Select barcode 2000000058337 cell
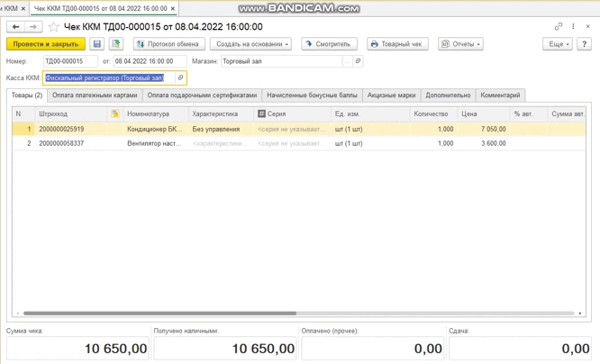This screenshot has width=600, height=364. coord(71,143)
